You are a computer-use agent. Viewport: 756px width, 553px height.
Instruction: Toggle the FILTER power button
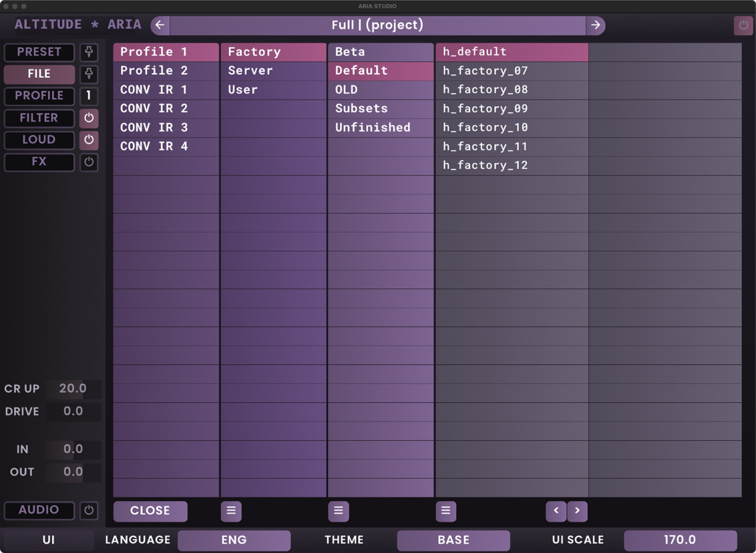pos(89,118)
